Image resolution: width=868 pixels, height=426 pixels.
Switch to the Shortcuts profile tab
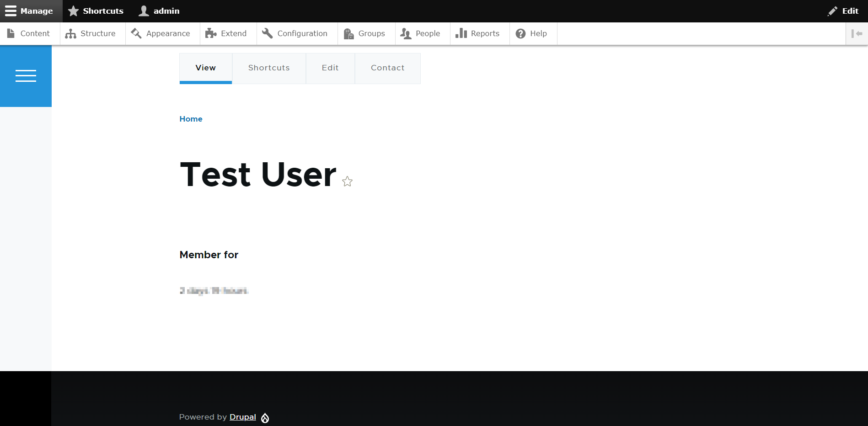click(269, 68)
